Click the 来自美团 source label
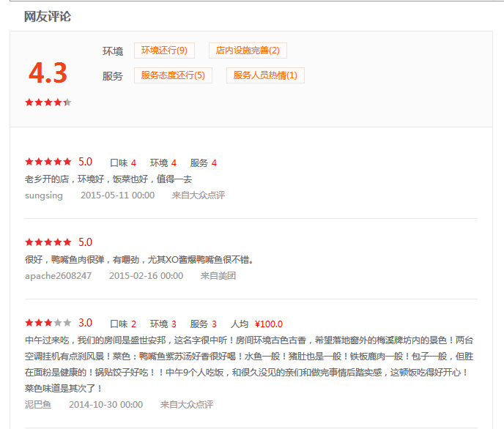The height and width of the screenshot is (429, 504). point(218,276)
